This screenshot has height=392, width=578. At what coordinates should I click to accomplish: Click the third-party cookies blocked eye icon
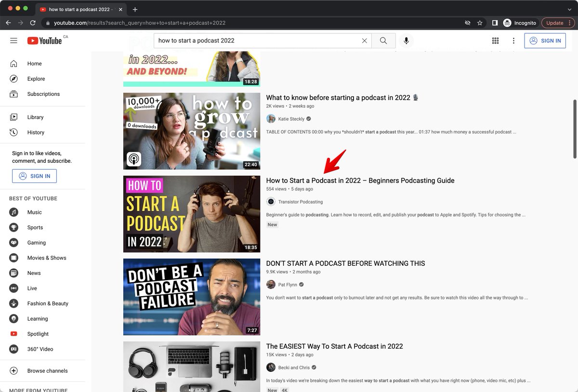467,23
